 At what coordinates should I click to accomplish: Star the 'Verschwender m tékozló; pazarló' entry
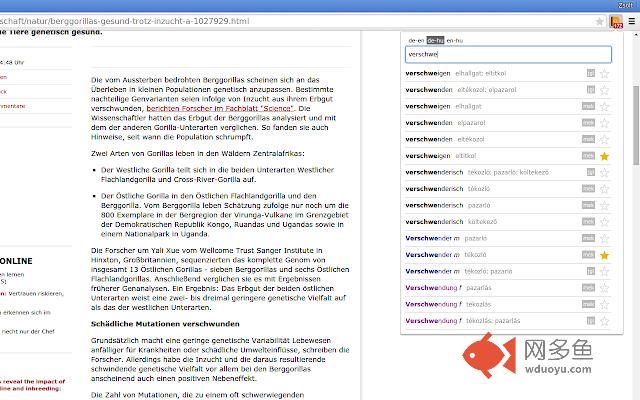coord(604,271)
